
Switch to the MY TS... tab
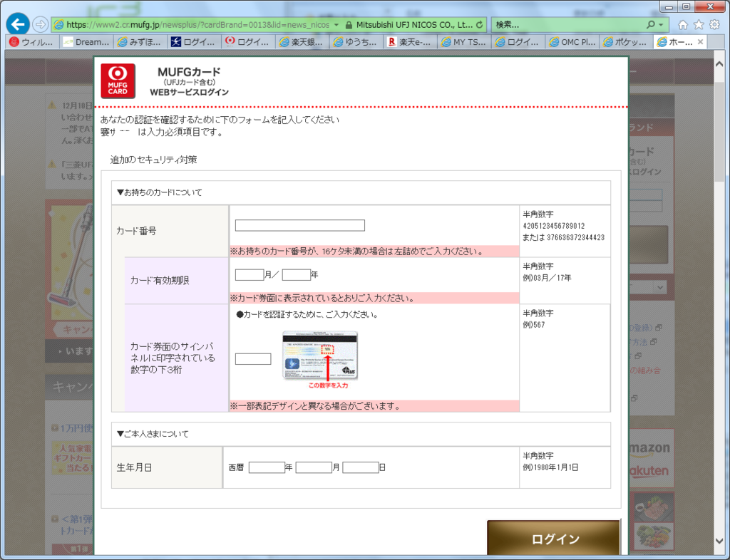point(465,42)
